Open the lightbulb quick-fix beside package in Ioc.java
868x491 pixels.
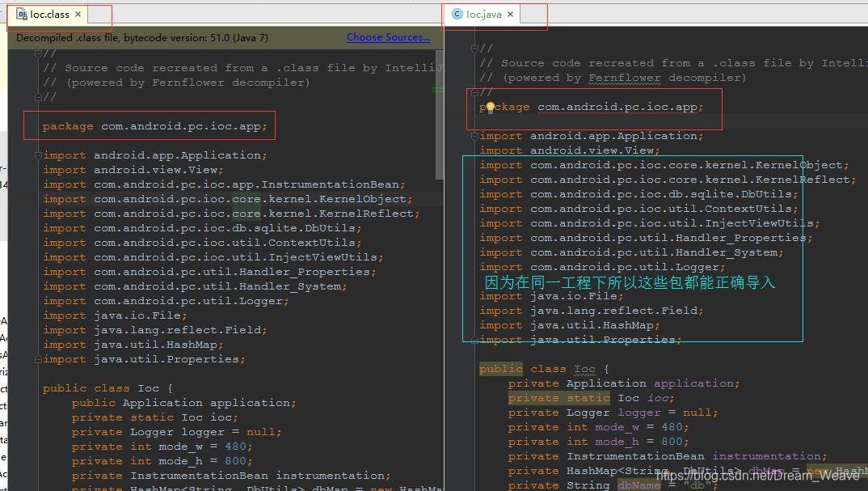[490, 108]
